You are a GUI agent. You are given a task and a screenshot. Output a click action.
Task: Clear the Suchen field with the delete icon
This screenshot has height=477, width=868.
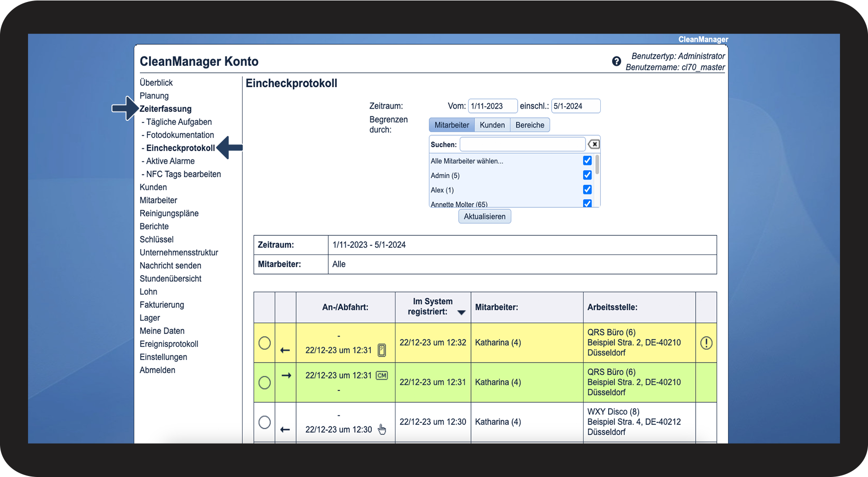point(594,144)
